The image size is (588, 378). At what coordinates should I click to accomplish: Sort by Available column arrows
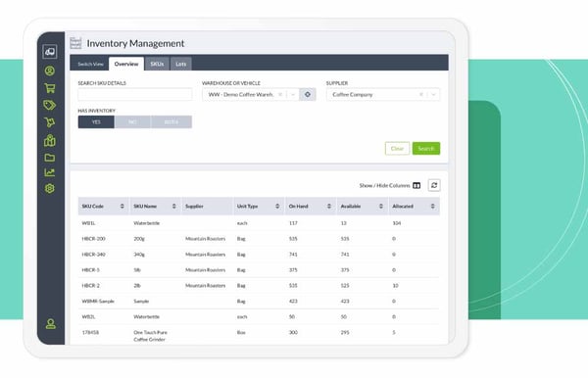381,206
